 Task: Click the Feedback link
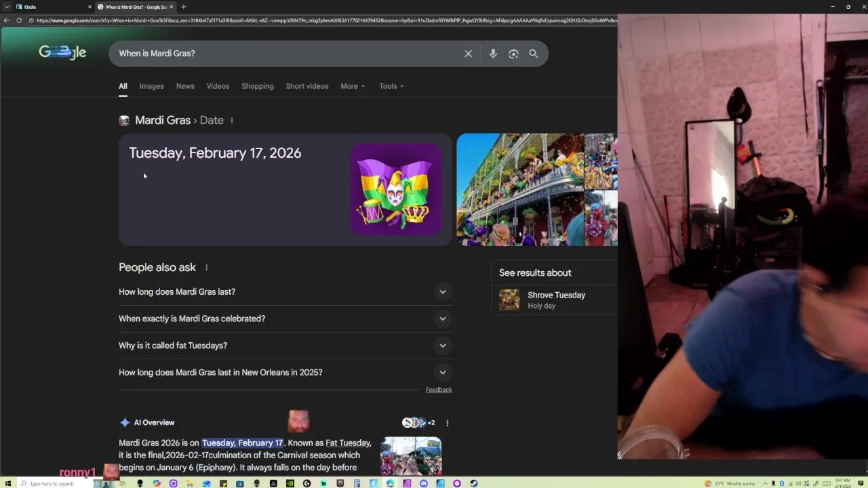pos(439,390)
